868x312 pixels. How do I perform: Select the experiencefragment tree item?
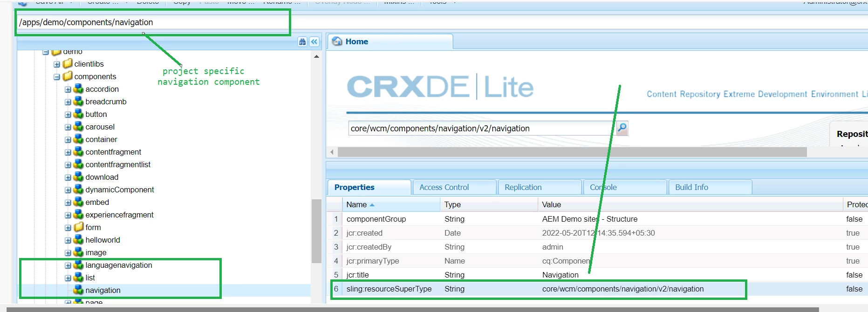click(119, 215)
